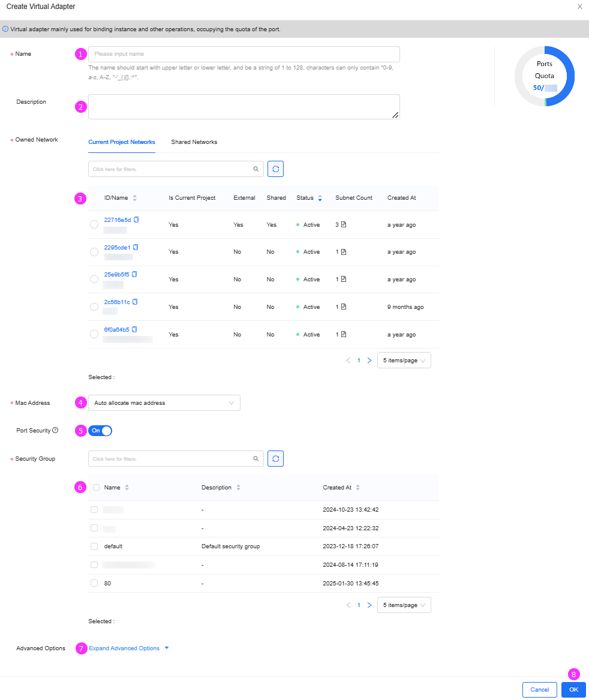
Task: Sort security groups by Created At
Action: [x=357, y=488]
